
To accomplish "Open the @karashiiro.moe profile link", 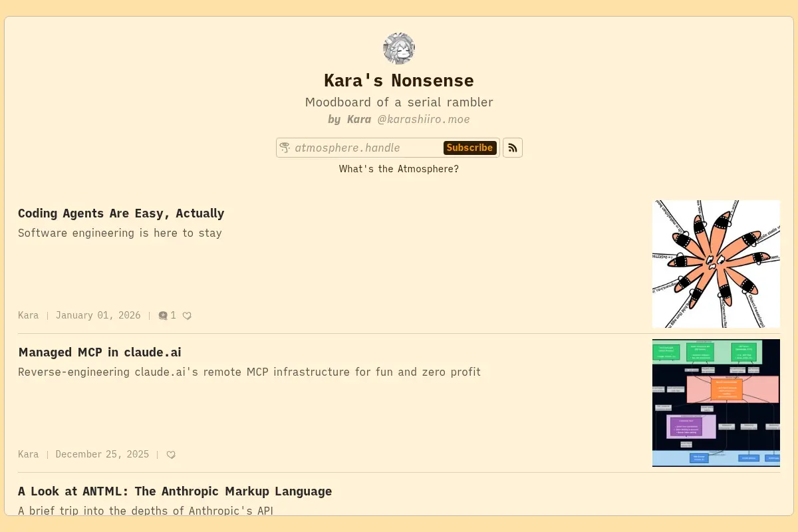I will coord(424,120).
